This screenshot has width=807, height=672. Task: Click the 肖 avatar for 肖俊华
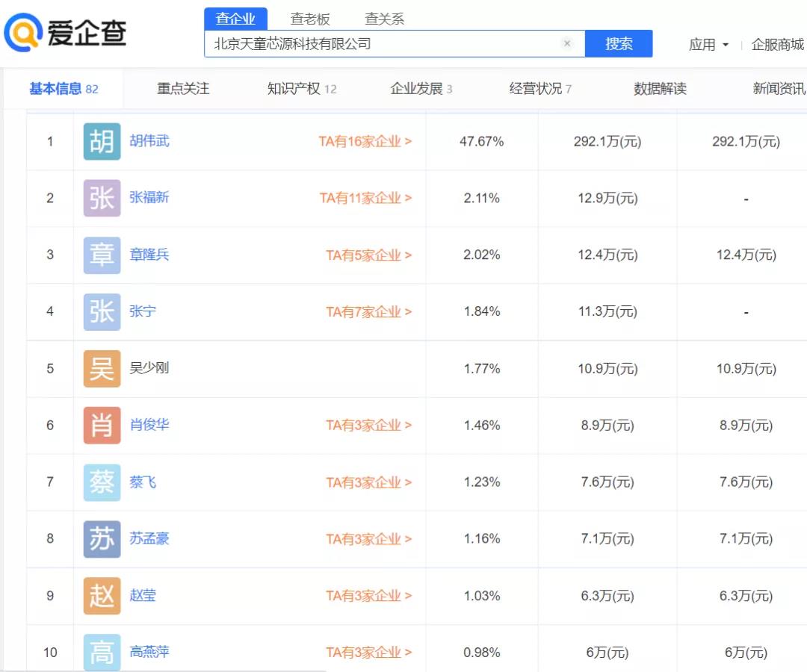(x=102, y=425)
